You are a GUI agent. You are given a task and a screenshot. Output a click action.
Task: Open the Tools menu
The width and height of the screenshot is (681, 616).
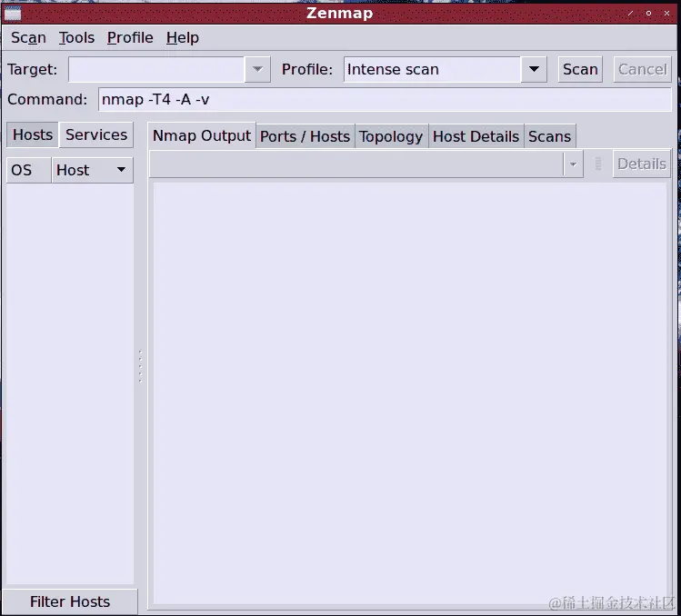pyautogui.click(x=76, y=38)
